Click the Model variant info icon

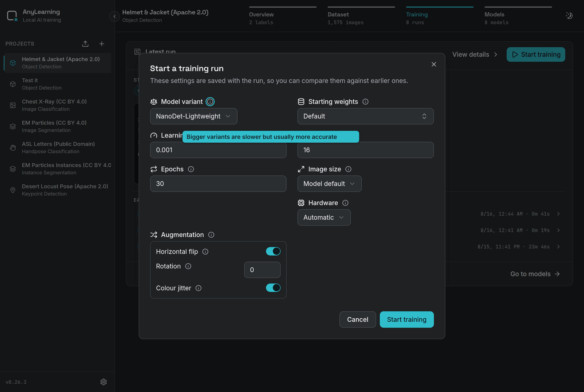210,102
